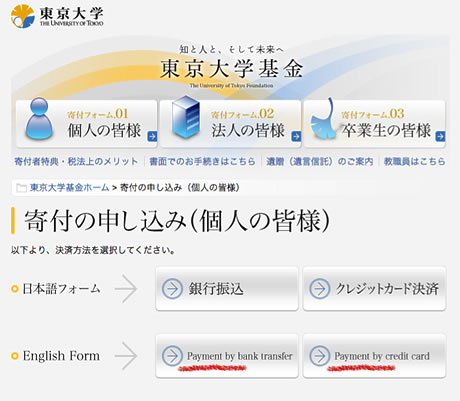Open the 寄付フォーム.01 個人の皆様 form

[86, 124]
